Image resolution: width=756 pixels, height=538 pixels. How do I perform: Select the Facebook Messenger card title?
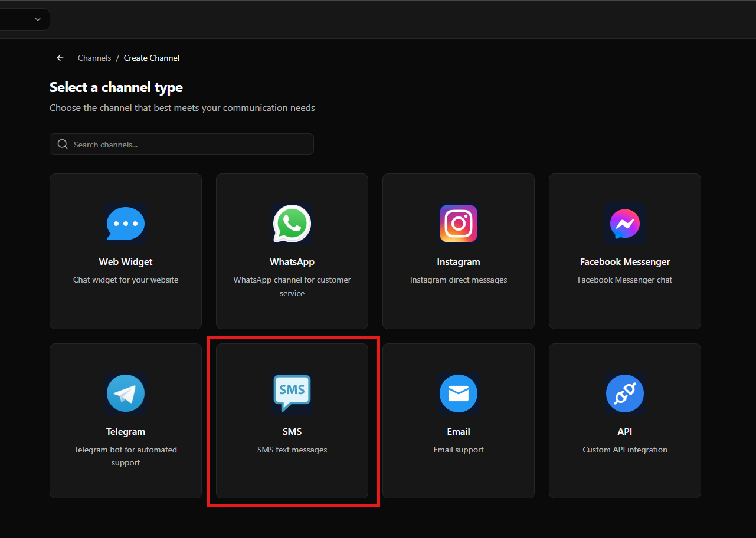click(x=625, y=262)
